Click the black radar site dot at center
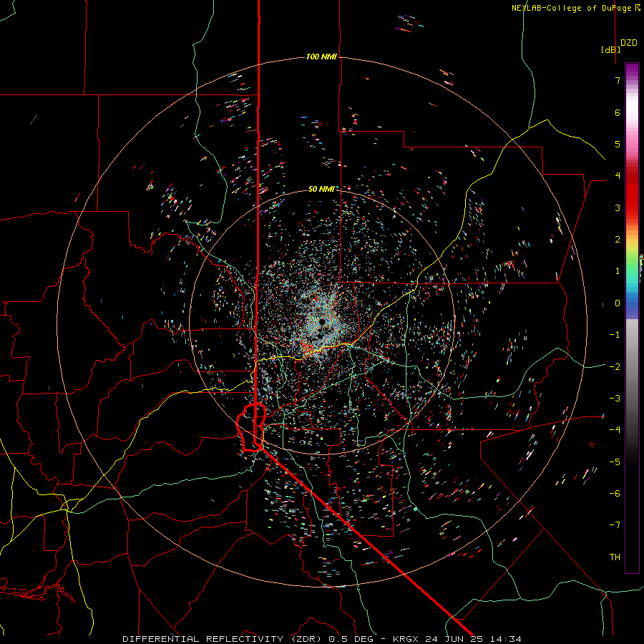The width and height of the screenshot is (644, 644). [x=323, y=321]
